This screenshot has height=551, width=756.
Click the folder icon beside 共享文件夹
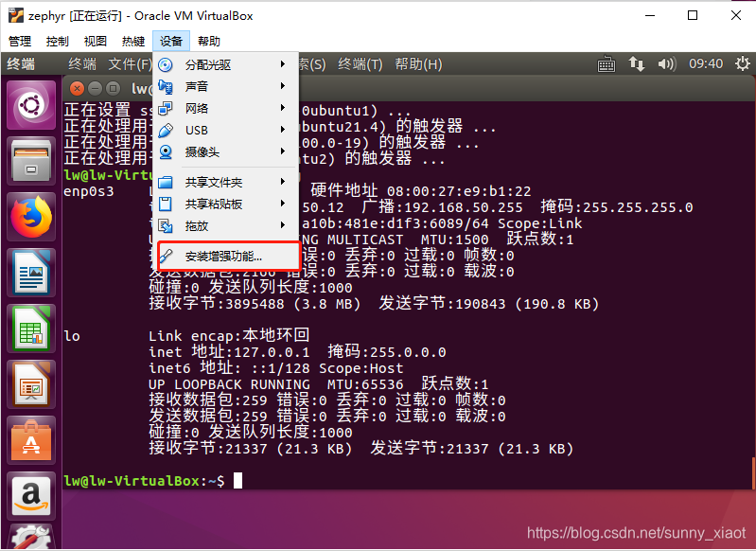[x=166, y=182]
